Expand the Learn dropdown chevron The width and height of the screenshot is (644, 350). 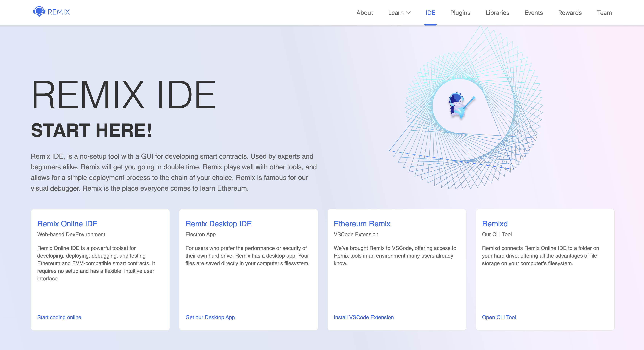pos(408,13)
